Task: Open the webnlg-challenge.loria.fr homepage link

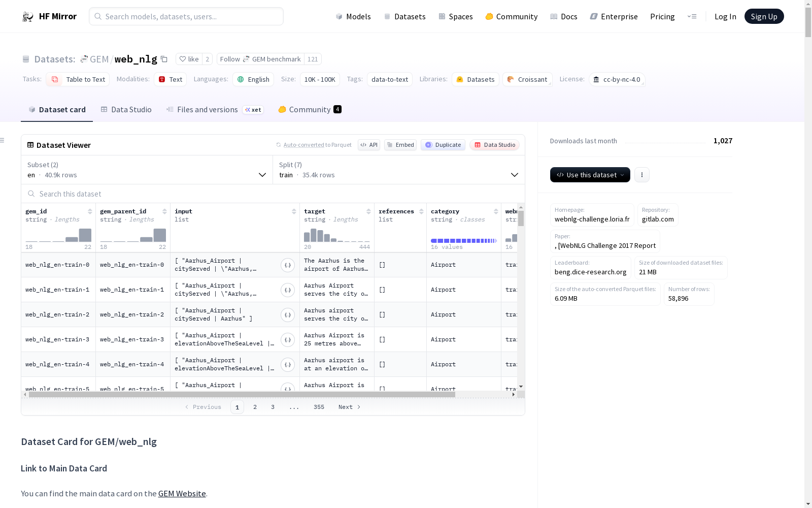Action: pos(592,219)
